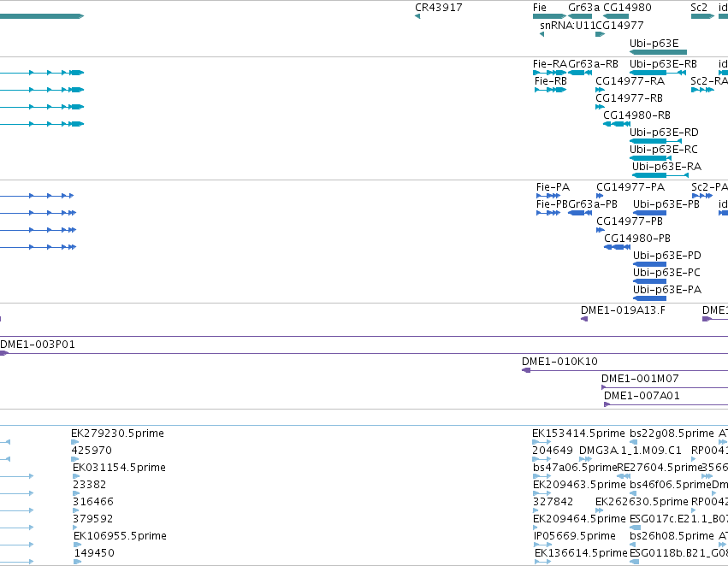This screenshot has width=728, height=566.
Task: Click the Fie-PB CDS label
Action: click(552, 204)
